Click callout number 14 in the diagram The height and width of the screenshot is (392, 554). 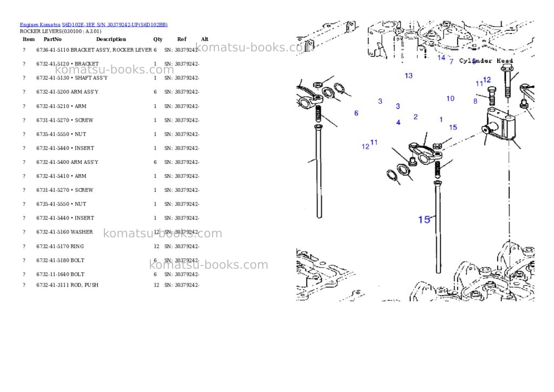(441, 57)
